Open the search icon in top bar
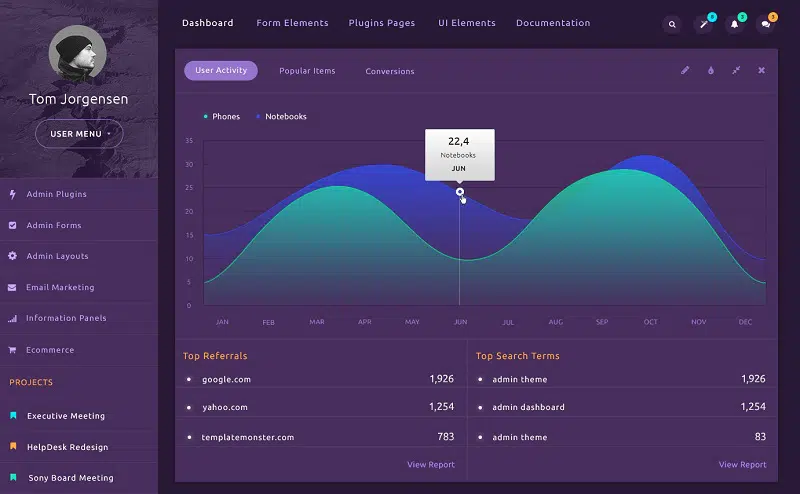 tap(672, 24)
